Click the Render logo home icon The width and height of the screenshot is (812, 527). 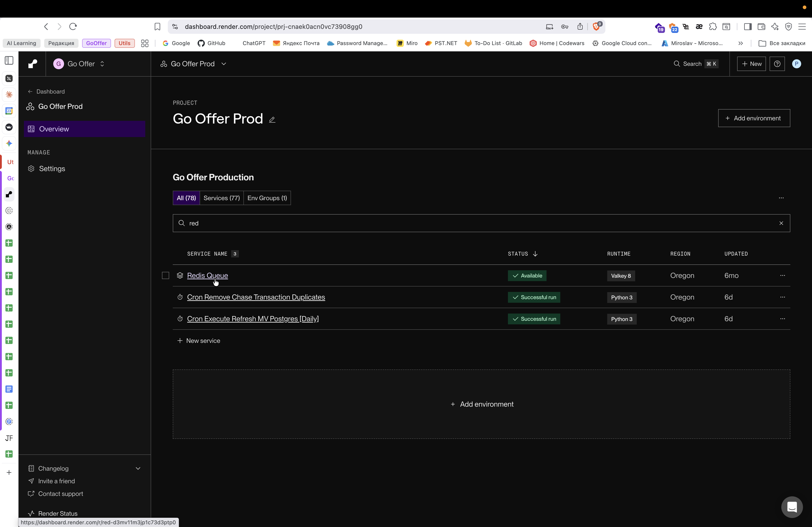point(32,64)
